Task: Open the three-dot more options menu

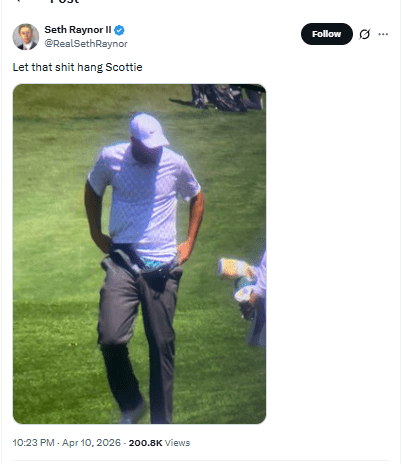Action: click(383, 34)
